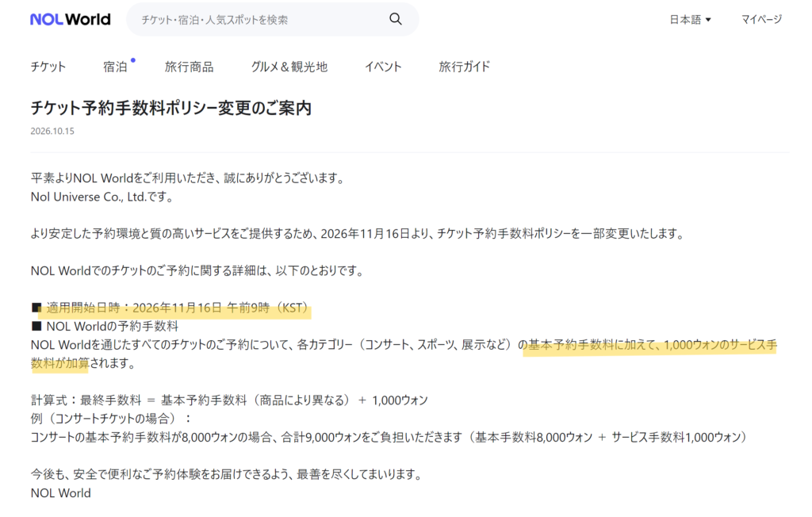Open the 旅行商品 menu
The image size is (812, 517).
(189, 67)
